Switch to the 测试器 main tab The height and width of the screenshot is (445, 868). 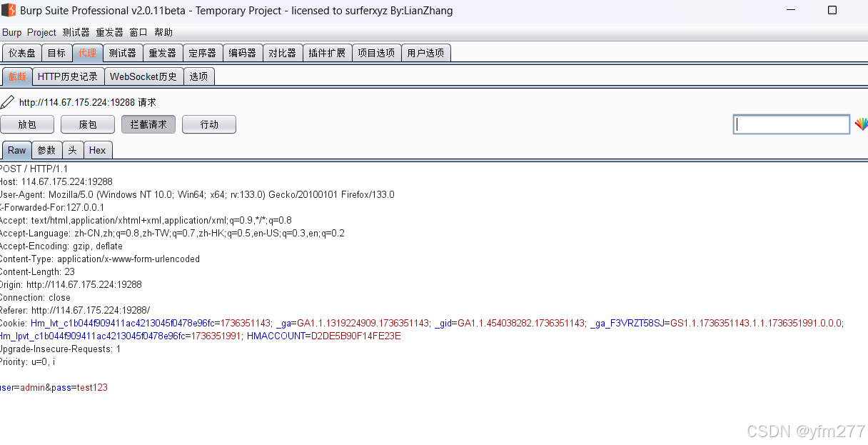point(123,53)
